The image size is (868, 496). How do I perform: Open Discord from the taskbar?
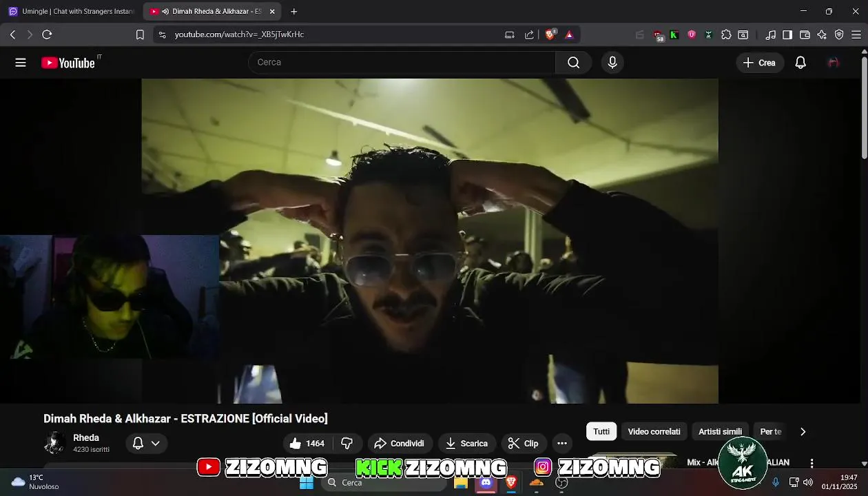(x=486, y=483)
